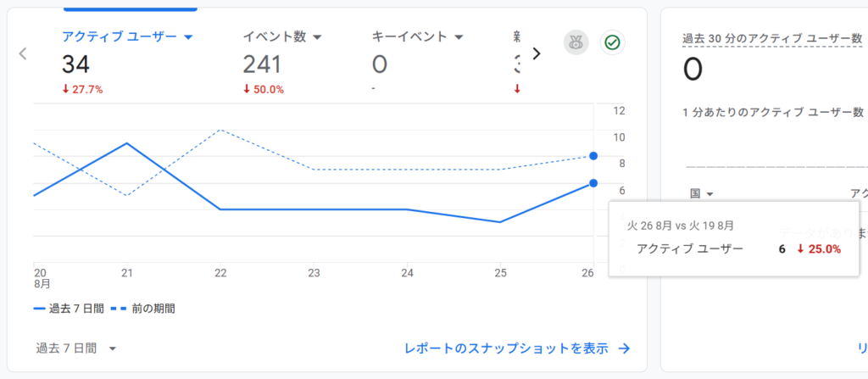This screenshot has width=868, height=379.
Task: Open the キーイベント metric dropdown
Action: coord(458,37)
